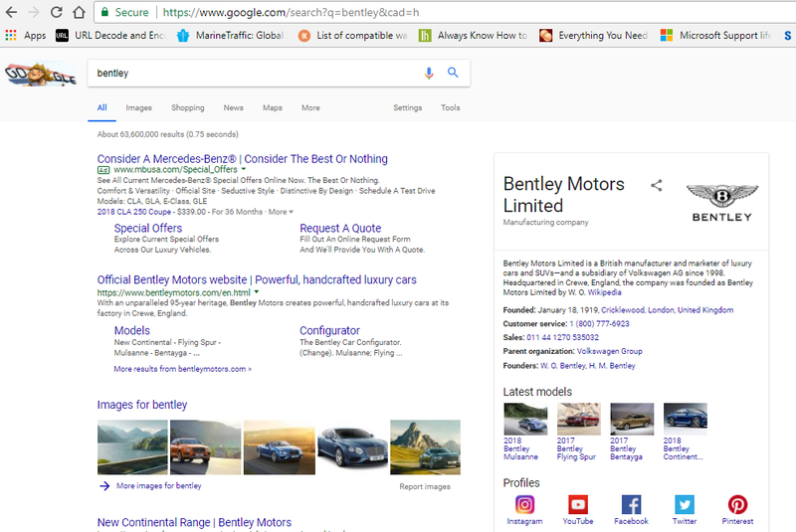Click the magnifying glass search button
Viewport: 796px width, 532px height.
pyautogui.click(x=453, y=73)
